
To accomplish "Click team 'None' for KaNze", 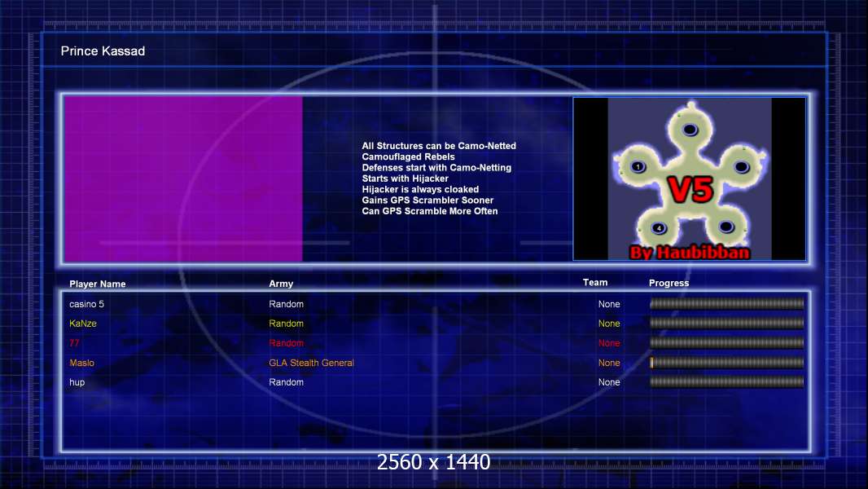I will point(609,324).
